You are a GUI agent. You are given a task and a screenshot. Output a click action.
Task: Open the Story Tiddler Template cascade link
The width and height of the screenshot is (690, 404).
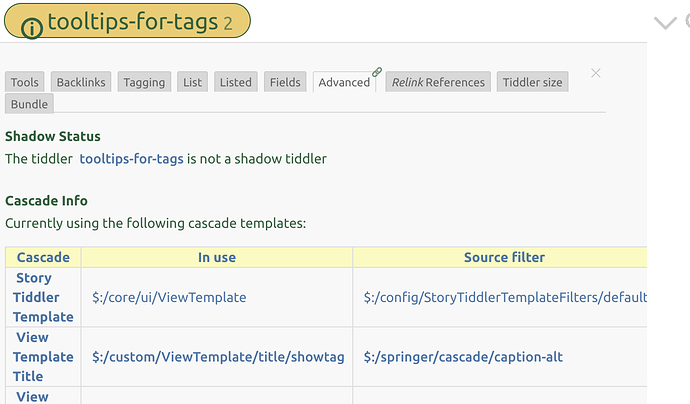[43, 297]
